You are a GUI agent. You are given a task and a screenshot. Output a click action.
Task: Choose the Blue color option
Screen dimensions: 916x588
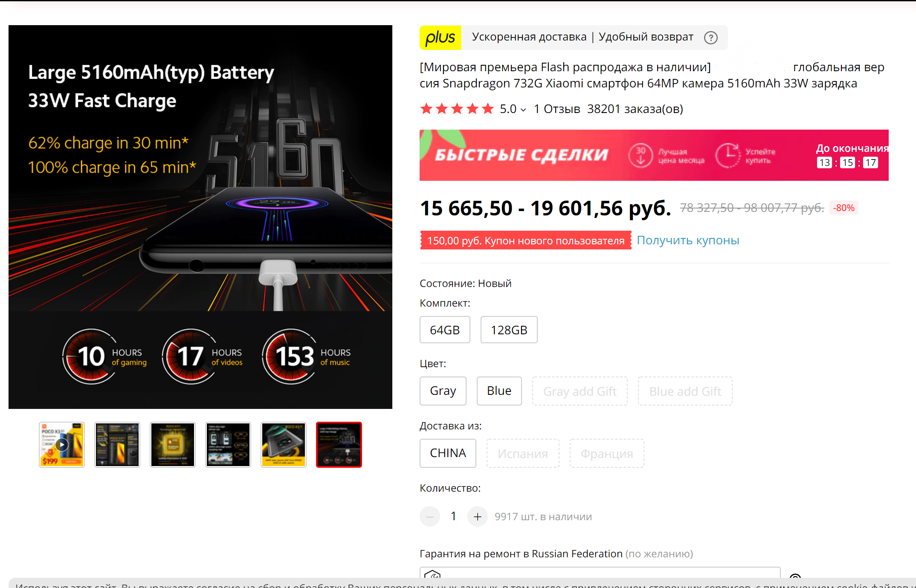tap(499, 391)
